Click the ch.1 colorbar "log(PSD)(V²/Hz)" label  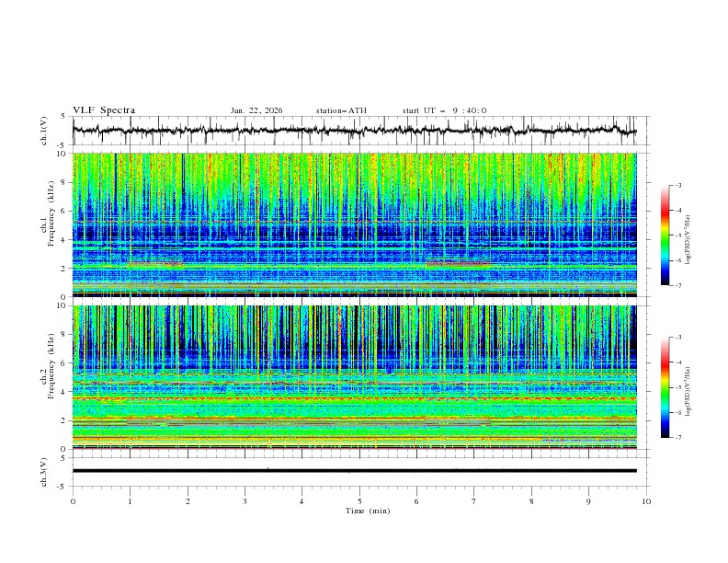tap(688, 240)
